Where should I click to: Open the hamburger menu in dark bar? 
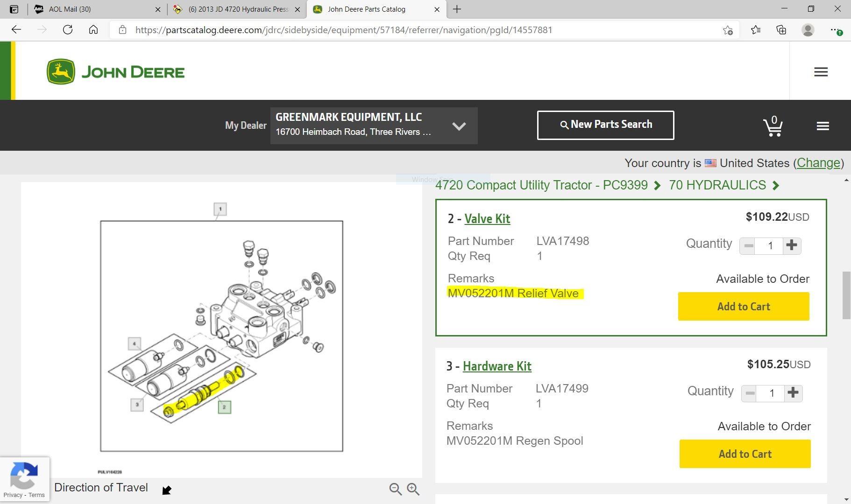[823, 126]
